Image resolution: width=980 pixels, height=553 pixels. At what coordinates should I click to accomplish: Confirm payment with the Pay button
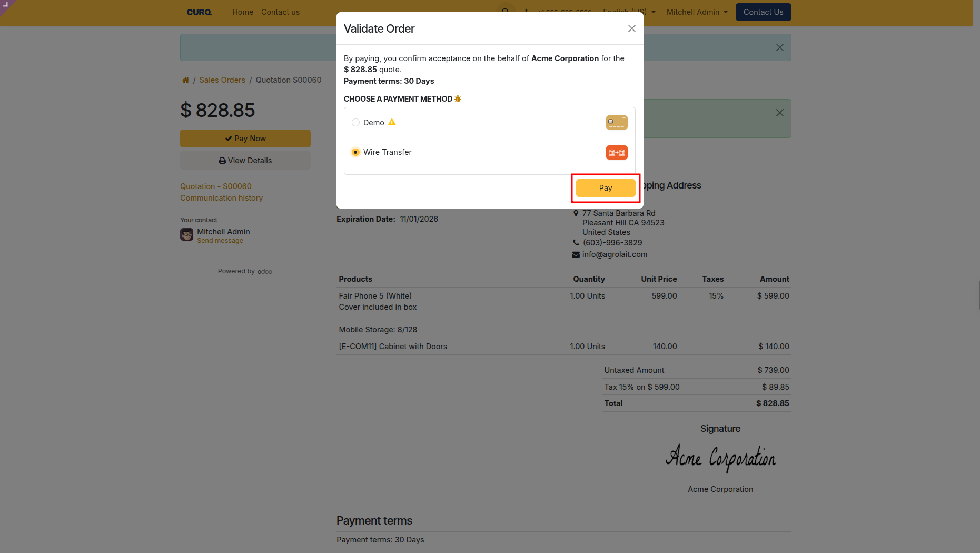tap(606, 188)
